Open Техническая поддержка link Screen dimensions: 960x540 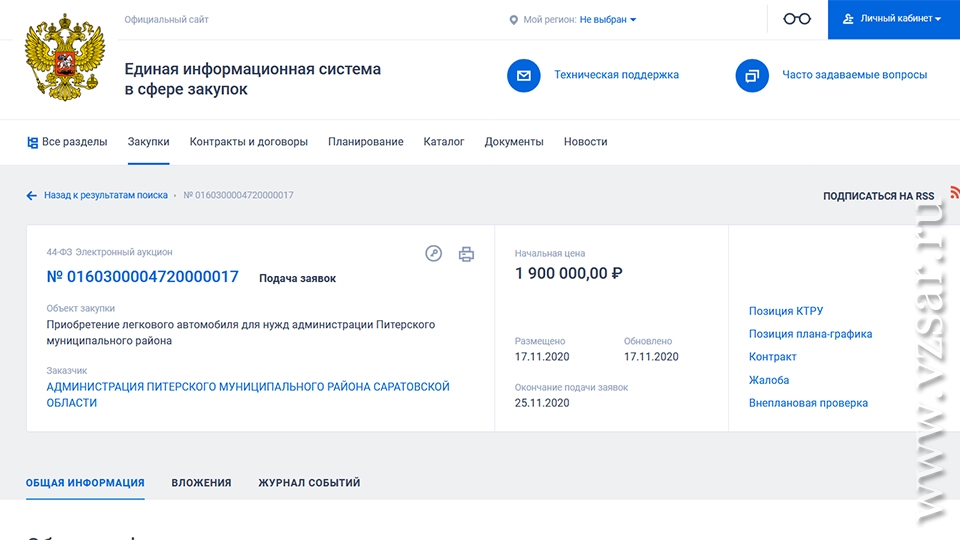(x=617, y=75)
